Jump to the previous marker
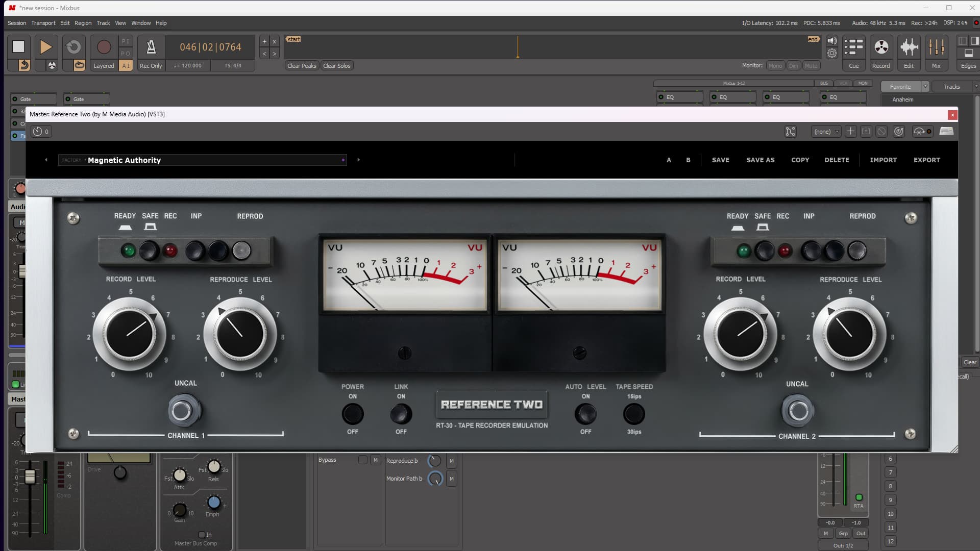 [264, 53]
